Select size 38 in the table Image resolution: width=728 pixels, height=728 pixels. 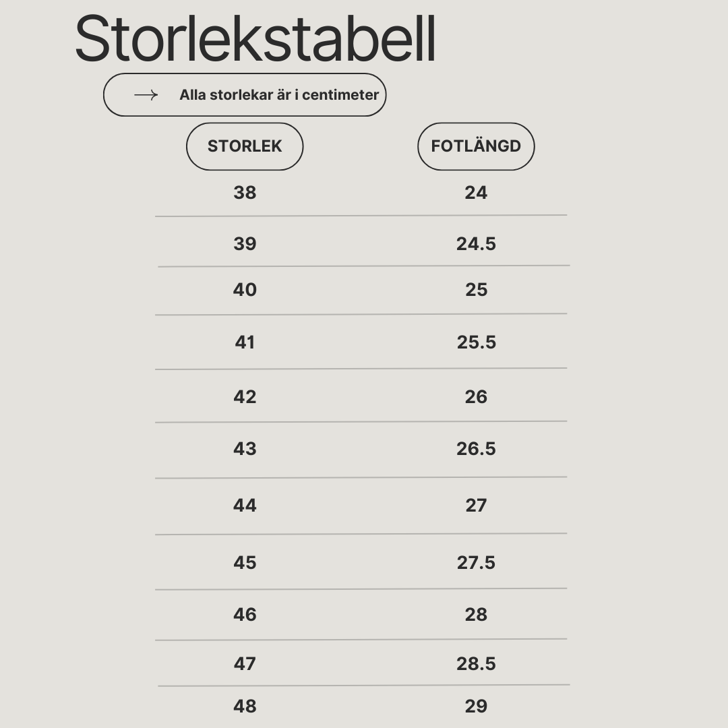click(245, 193)
